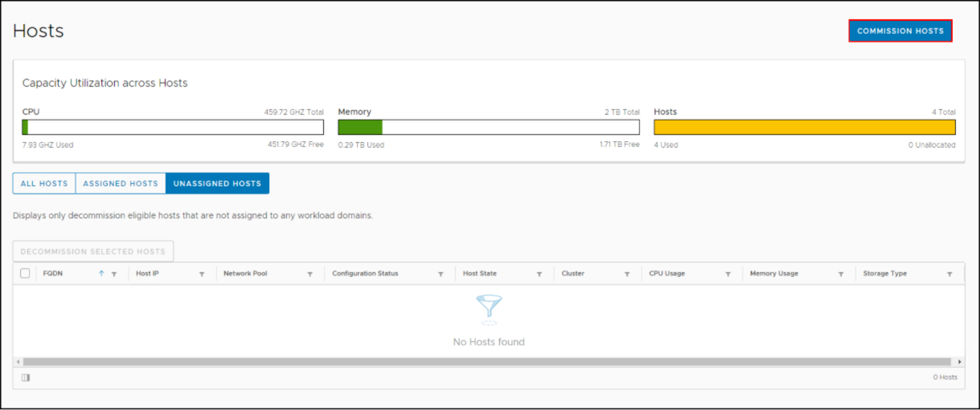Click the 'No Hosts found' message
The image size is (980, 410).
(489, 342)
